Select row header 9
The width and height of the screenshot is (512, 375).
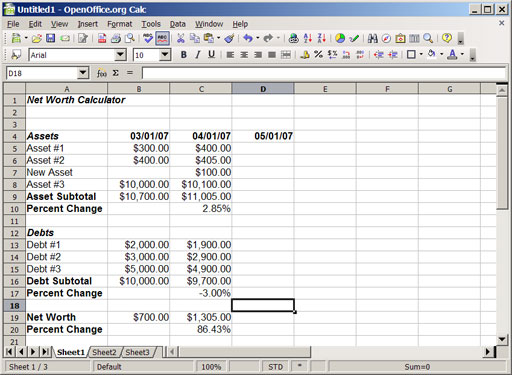[x=14, y=197]
